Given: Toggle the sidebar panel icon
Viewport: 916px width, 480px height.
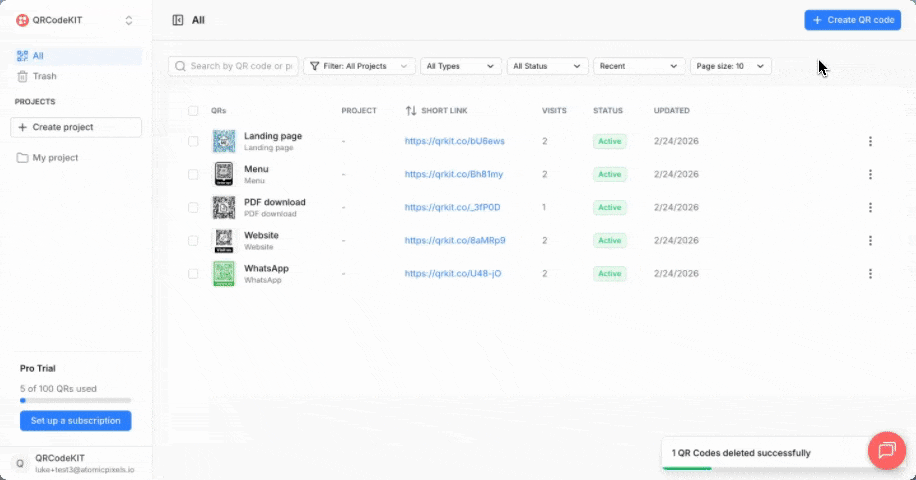Looking at the screenshot, I should pyautogui.click(x=178, y=20).
